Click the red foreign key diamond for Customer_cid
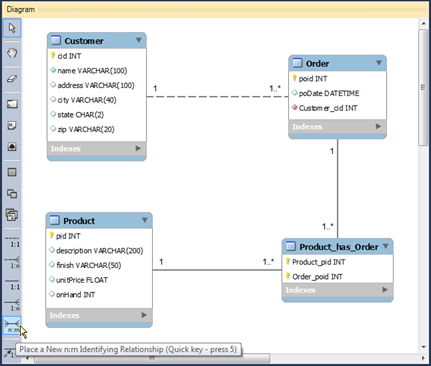 (294, 107)
